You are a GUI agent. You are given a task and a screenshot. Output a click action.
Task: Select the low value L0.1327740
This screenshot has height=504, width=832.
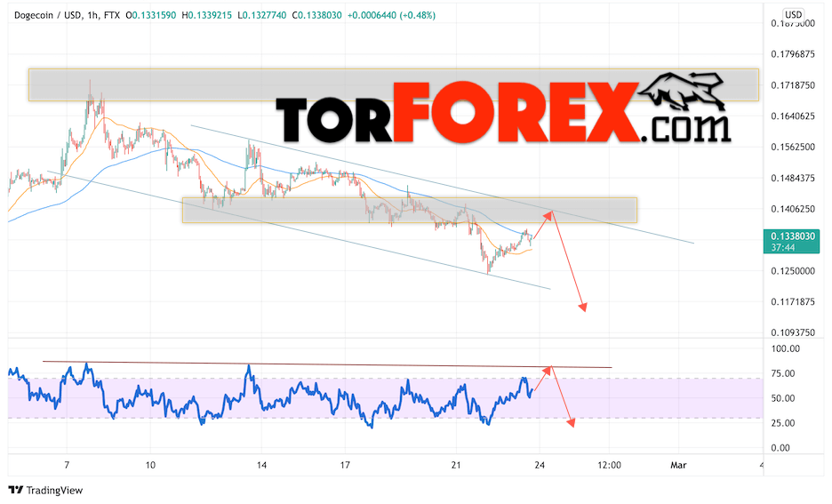click(261, 15)
